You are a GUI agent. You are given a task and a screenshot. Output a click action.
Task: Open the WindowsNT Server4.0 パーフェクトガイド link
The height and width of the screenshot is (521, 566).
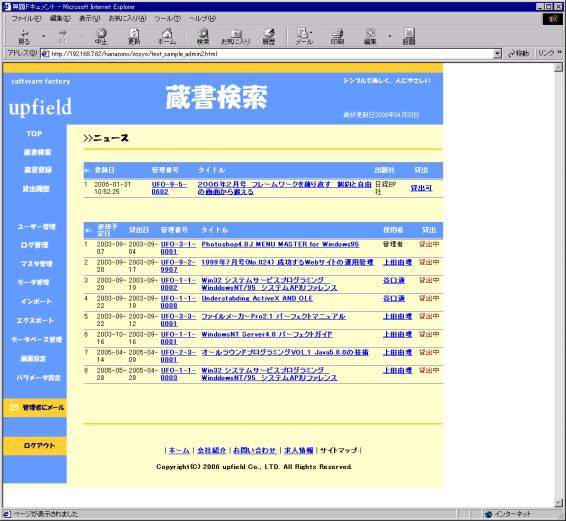[267, 335]
